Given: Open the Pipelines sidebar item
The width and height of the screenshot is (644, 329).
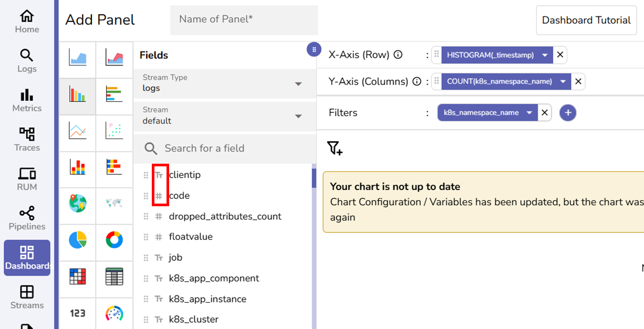Looking at the screenshot, I should pyautogui.click(x=27, y=219).
